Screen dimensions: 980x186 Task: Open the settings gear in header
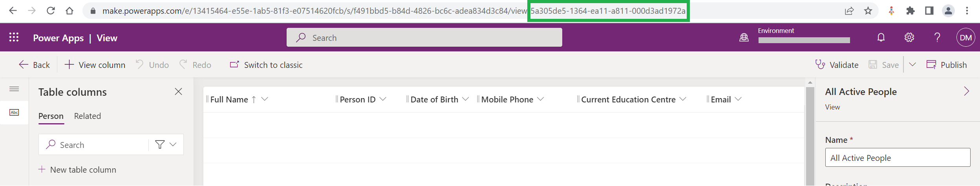(x=909, y=37)
